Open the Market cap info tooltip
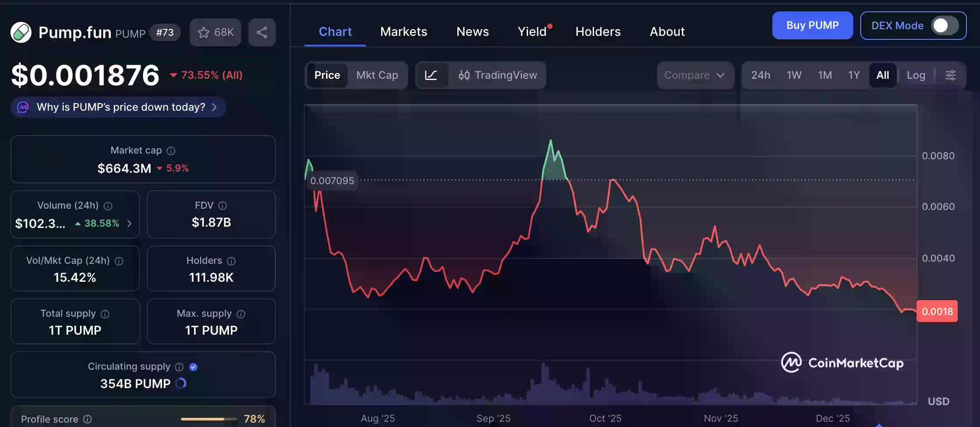This screenshot has height=427, width=980. pos(170,150)
